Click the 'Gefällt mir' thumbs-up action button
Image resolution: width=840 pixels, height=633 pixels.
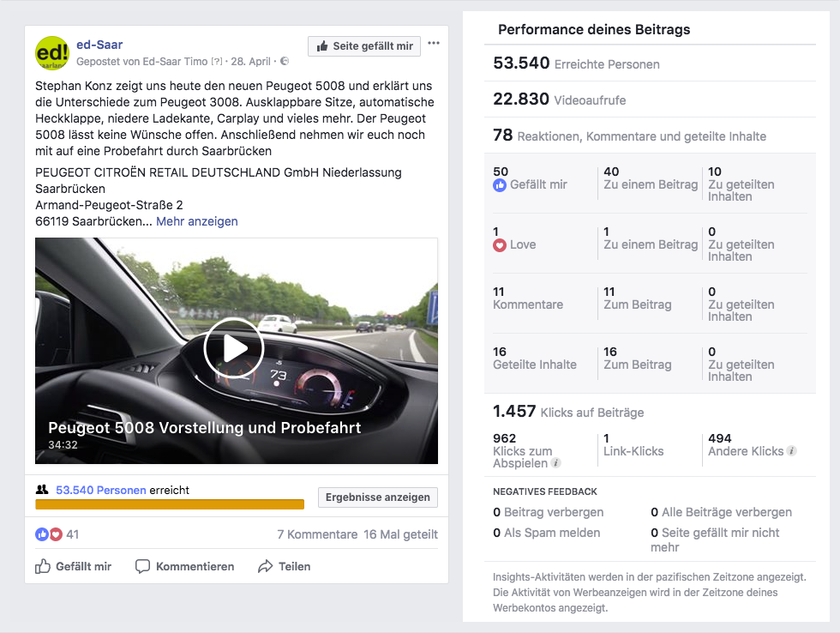74,567
